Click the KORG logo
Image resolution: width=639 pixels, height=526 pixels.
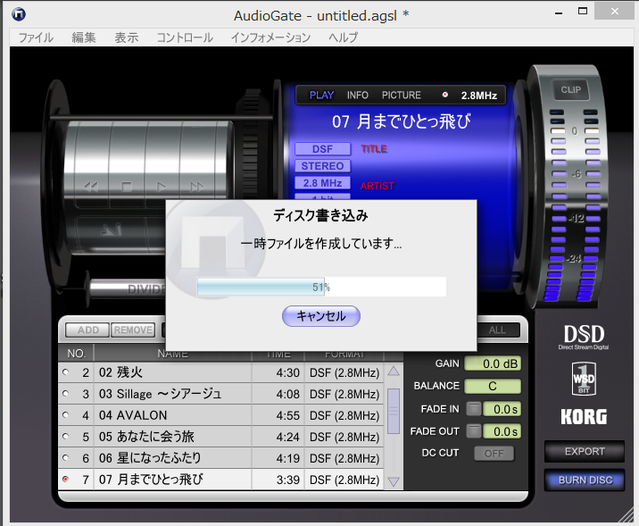point(584,417)
